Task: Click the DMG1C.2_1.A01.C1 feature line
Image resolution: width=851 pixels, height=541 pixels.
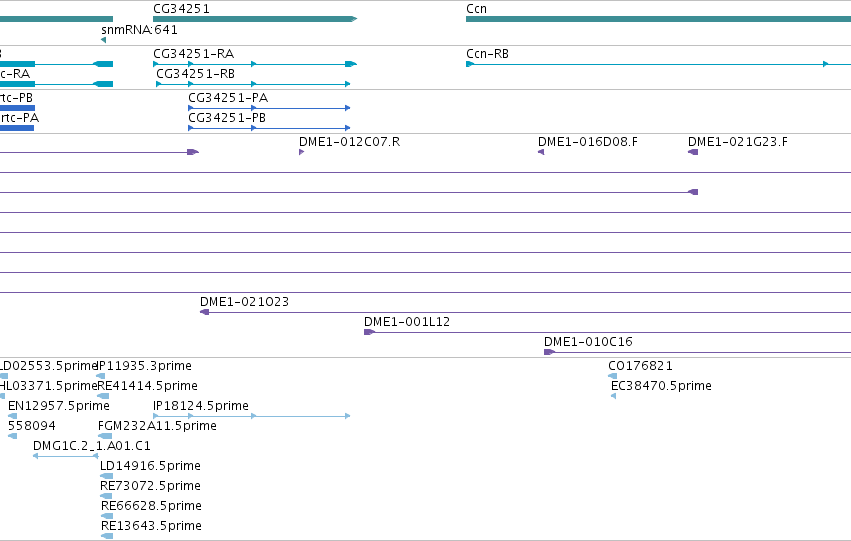Action: (x=66, y=456)
